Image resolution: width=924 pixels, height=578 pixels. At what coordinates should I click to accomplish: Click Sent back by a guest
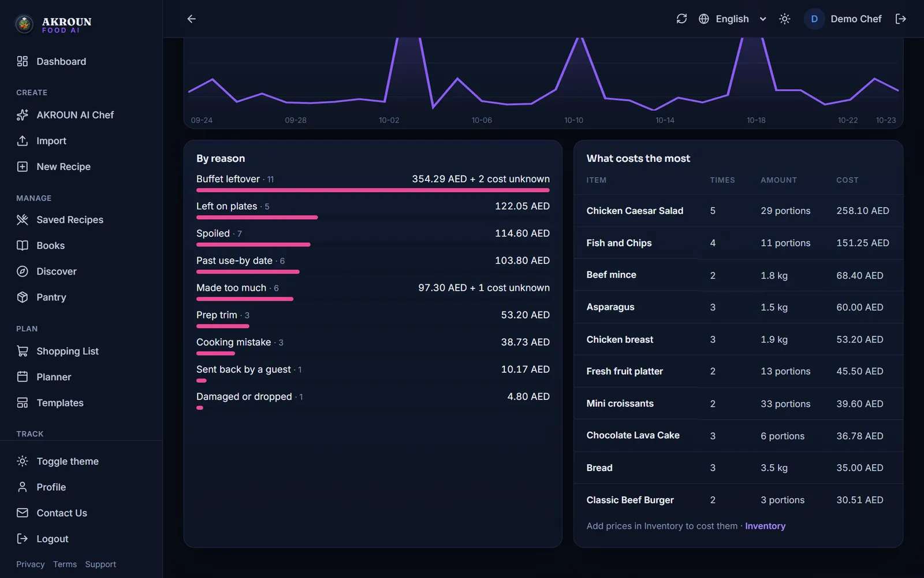pyautogui.click(x=243, y=369)
